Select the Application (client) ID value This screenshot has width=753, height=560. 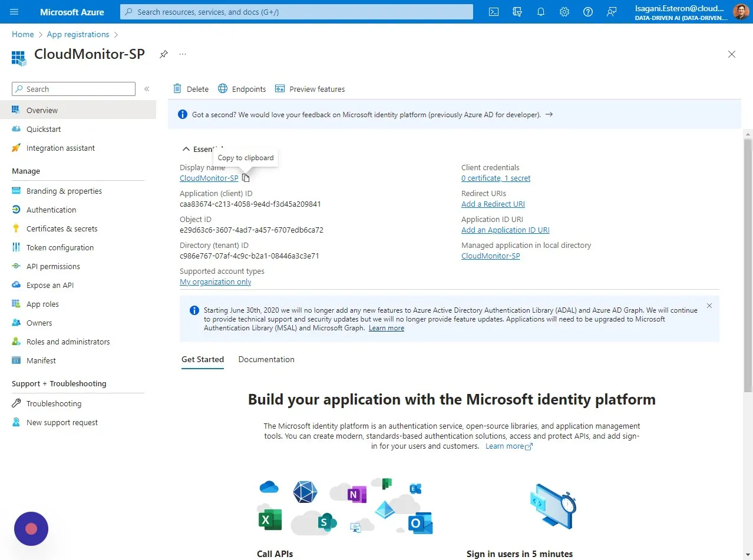click(x=250, y=204)
